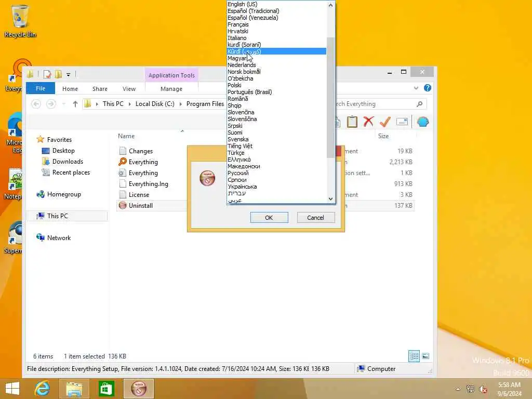
Task: Choose Русский from language list
Action: (276, 173)
